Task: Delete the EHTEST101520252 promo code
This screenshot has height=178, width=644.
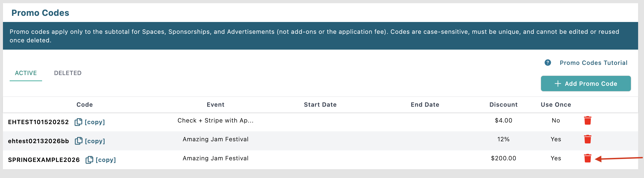Action: (x=587, y=121)
